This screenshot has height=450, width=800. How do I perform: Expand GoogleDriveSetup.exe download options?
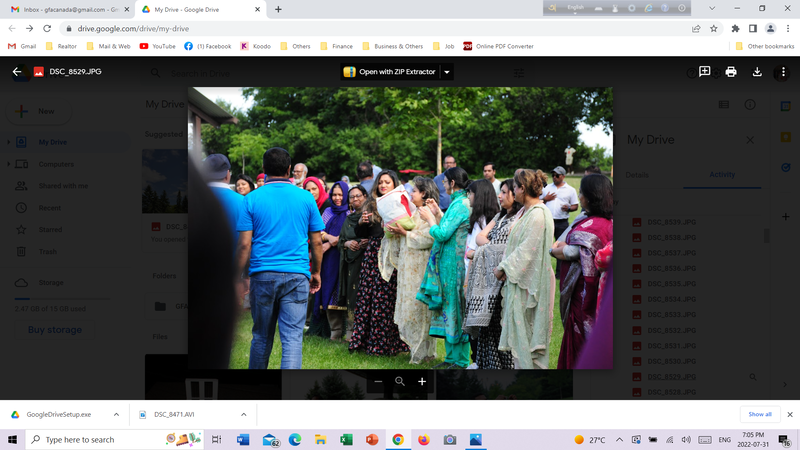click(116, 414)
